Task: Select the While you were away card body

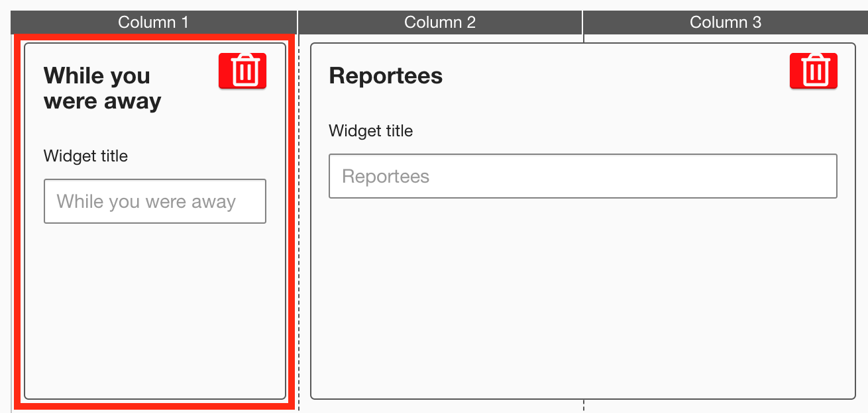Action: [x=154, y=311]
